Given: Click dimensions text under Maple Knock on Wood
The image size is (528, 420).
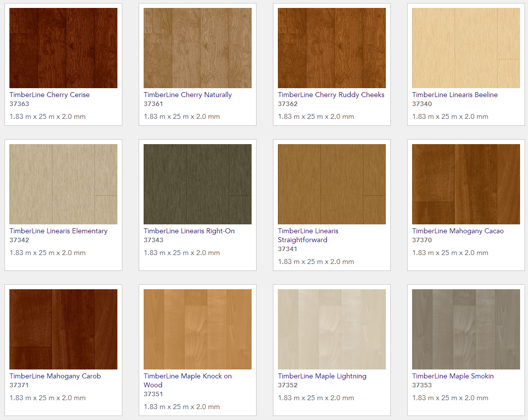Looking at the screenshot, I should 182,407.
